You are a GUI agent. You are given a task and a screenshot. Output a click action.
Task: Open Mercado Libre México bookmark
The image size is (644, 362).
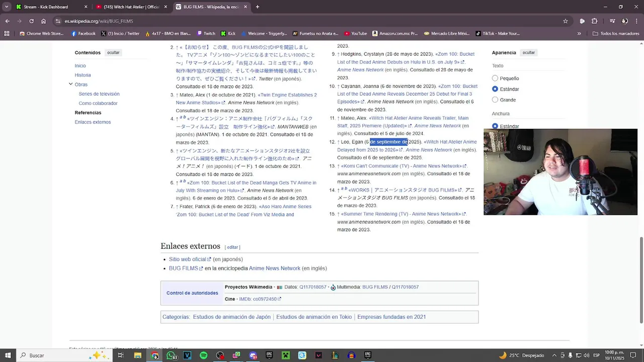(446, 34)
